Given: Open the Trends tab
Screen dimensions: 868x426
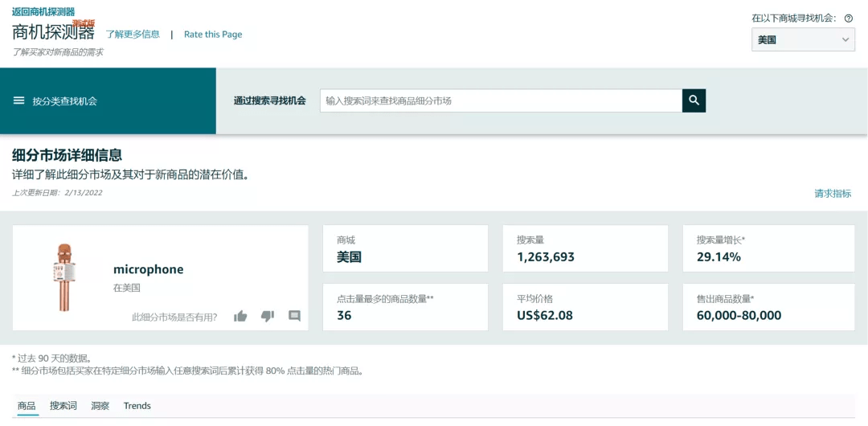Looking at the screenshot, I should [x=137, y=406].
